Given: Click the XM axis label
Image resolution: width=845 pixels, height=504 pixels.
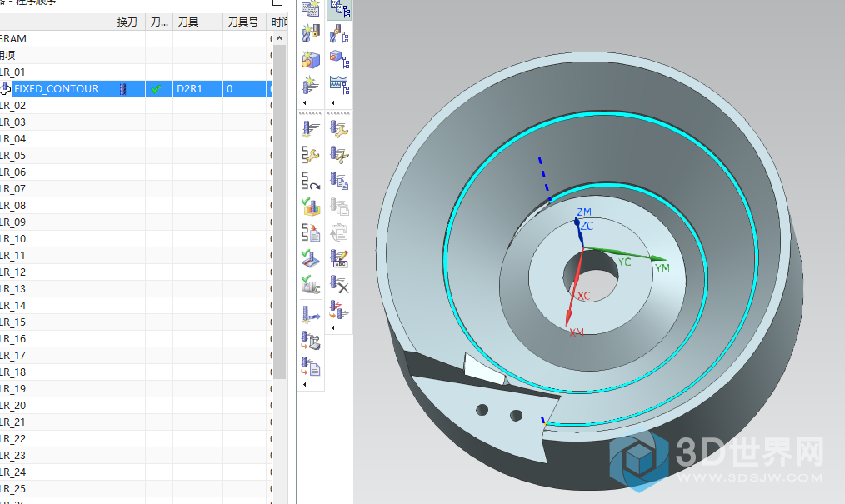Looking at the screenshot, I should click(577, 332).
